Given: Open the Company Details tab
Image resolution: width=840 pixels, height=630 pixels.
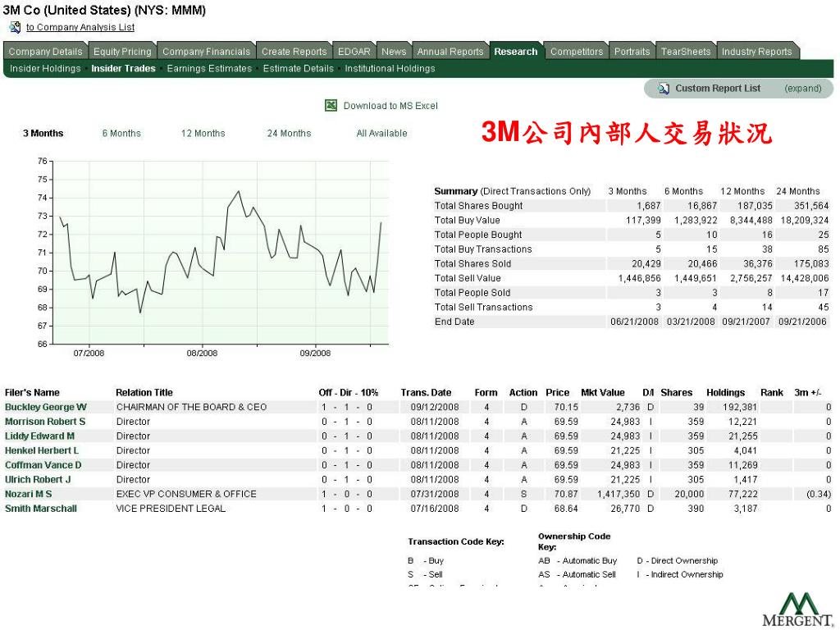Looking at the screenshot, I should pyautogui.click(x=46, y=52).
